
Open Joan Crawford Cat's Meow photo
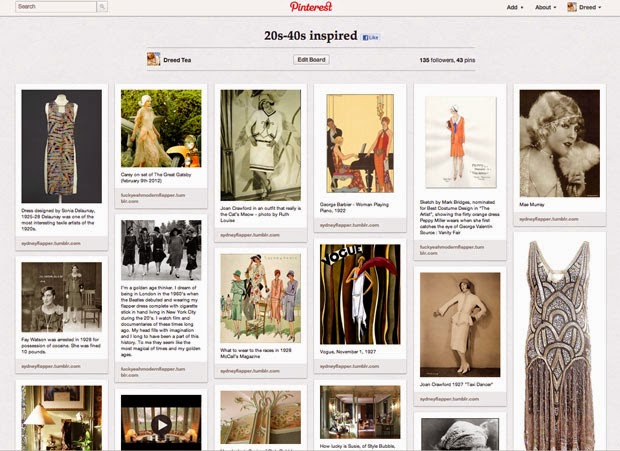click(x=261, y=145)
